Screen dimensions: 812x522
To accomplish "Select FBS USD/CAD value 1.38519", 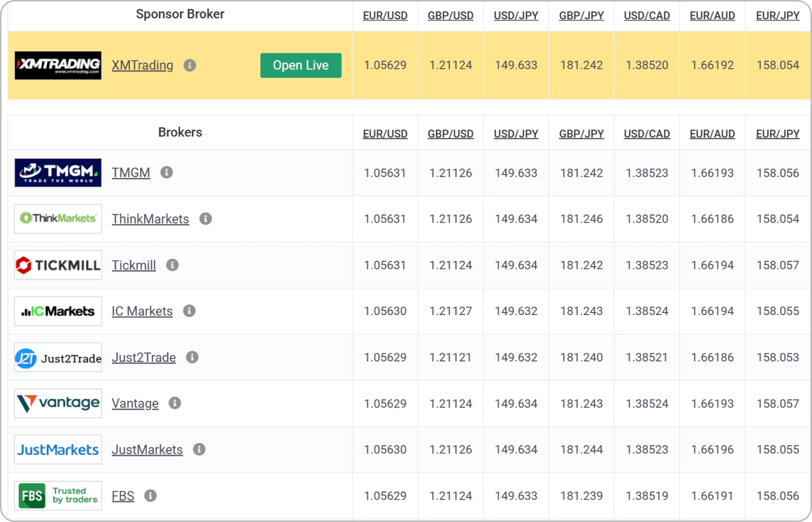I will pos(647,496).
